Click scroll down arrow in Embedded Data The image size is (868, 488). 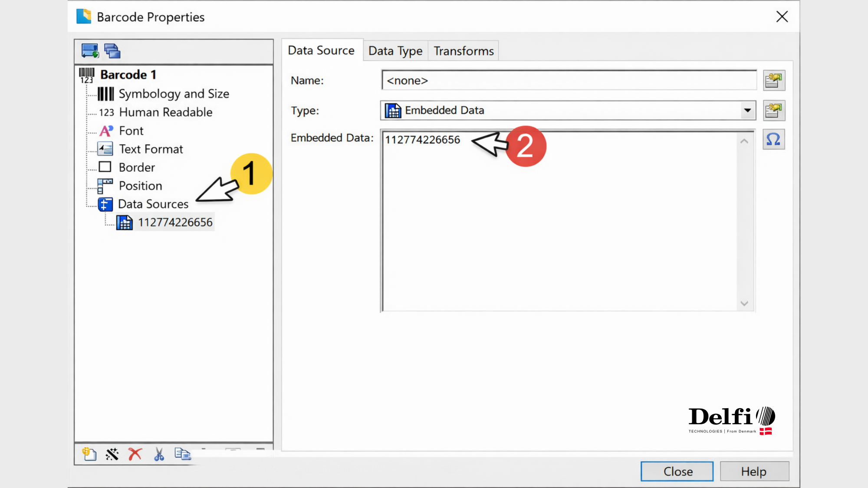tap(744, 304)
